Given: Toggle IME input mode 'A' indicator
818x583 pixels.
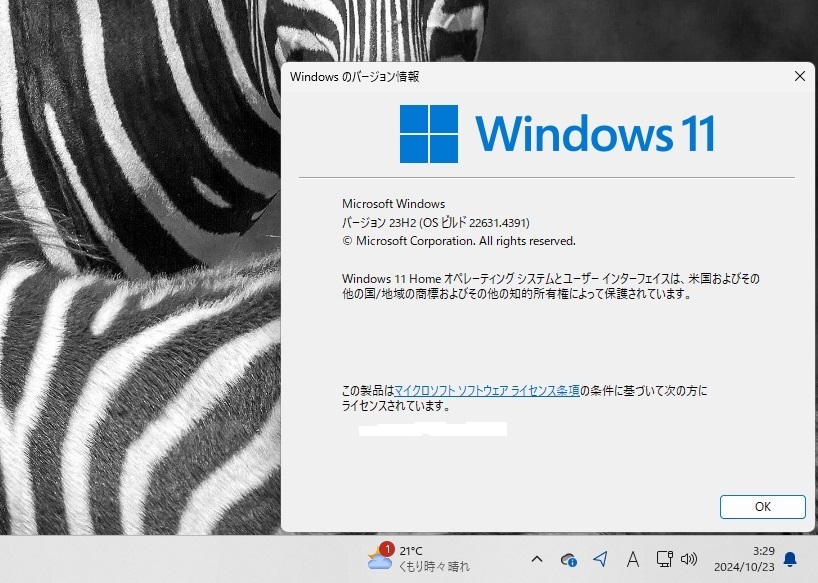Looking at the screenshot, I should [x=633, y=559].
